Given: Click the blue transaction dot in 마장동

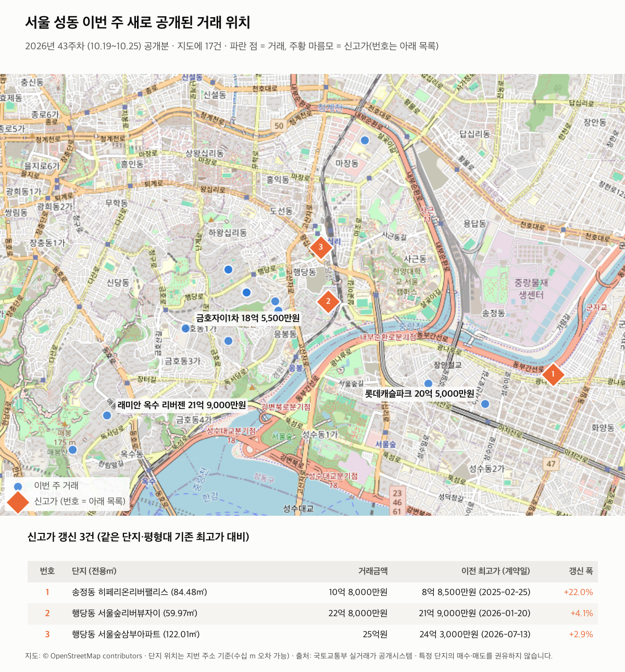Looking at the screenshot, I should click(365, 140).
